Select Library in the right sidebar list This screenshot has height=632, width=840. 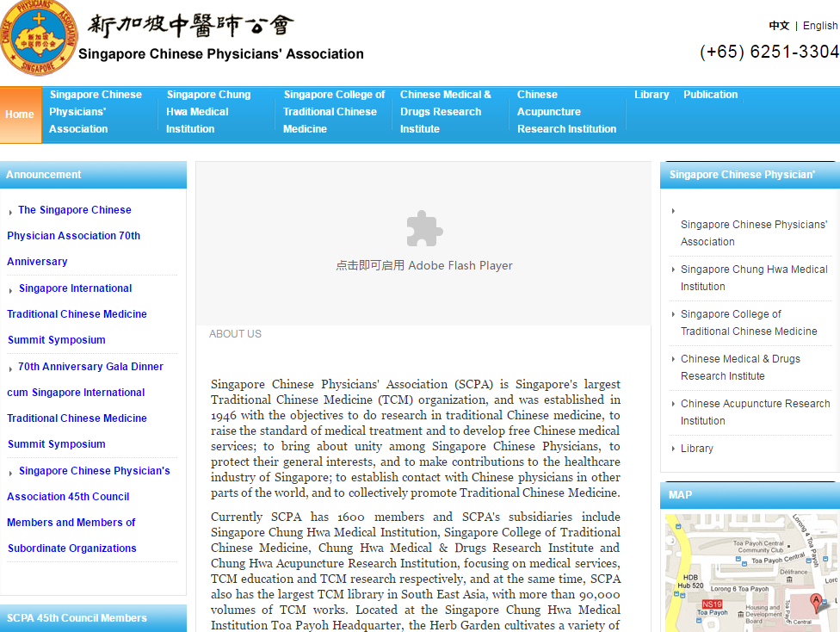pos(697,449)
